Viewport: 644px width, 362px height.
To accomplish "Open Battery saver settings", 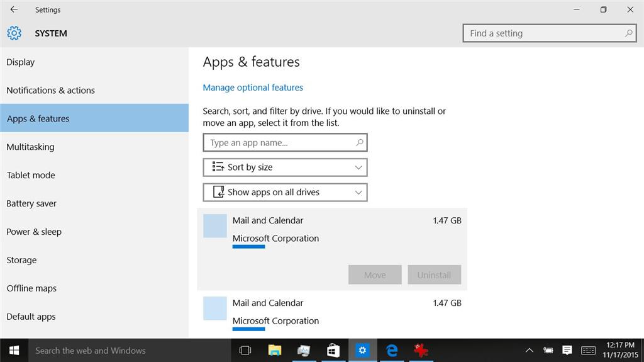I will [x=94, y=203].
